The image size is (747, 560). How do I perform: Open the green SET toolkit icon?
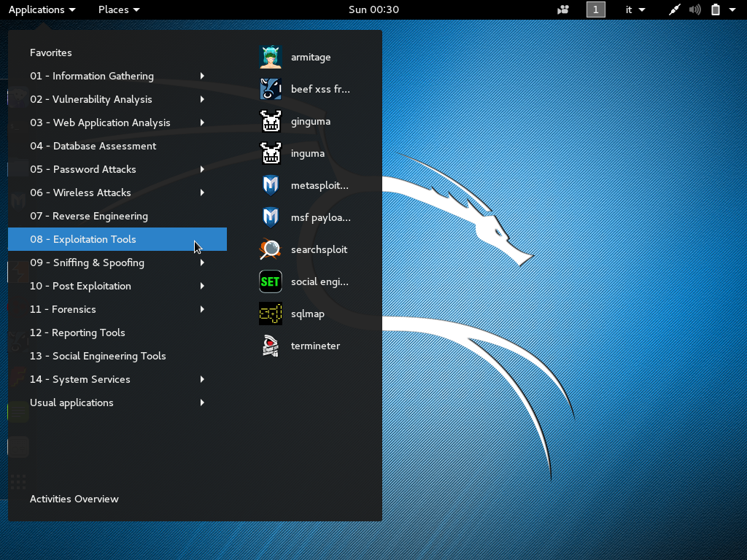pos(271,281)
